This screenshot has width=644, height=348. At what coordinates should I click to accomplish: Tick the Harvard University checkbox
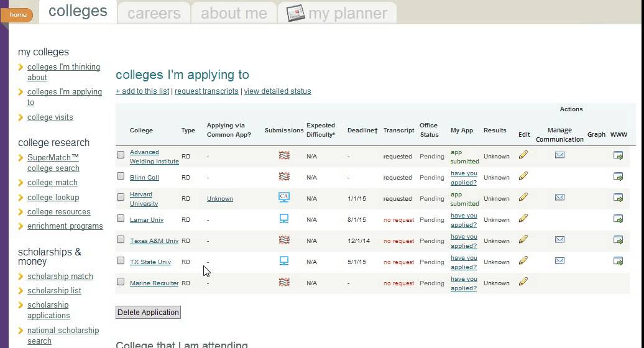[121, 197]
